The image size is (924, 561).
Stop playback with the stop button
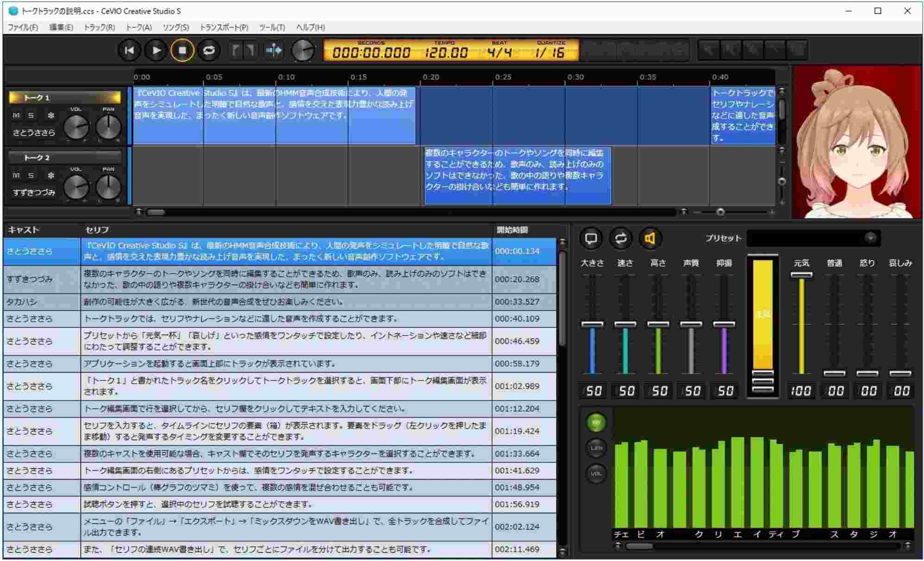pyautogui.click(x=182, y=50)
